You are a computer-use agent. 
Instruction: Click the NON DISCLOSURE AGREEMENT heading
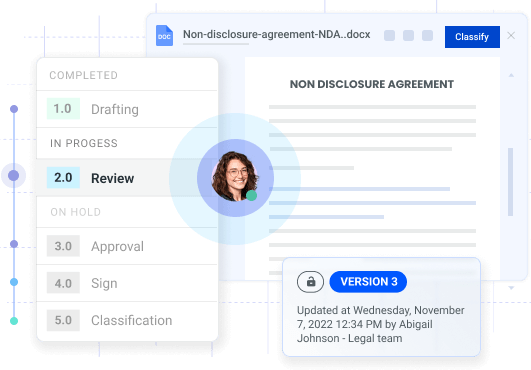point(371,84)
